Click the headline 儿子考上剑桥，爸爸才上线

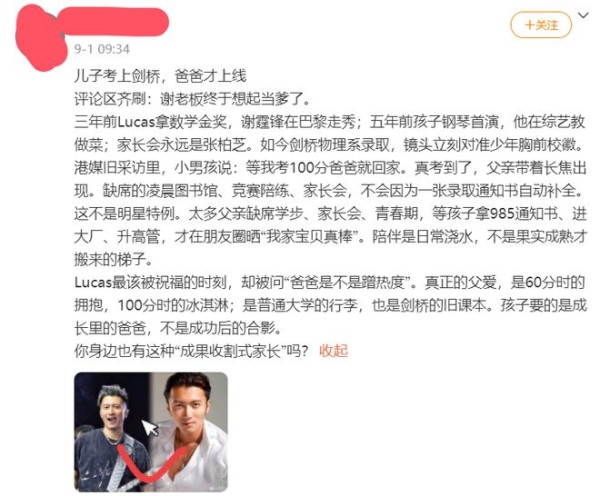(x=160, y=76)
